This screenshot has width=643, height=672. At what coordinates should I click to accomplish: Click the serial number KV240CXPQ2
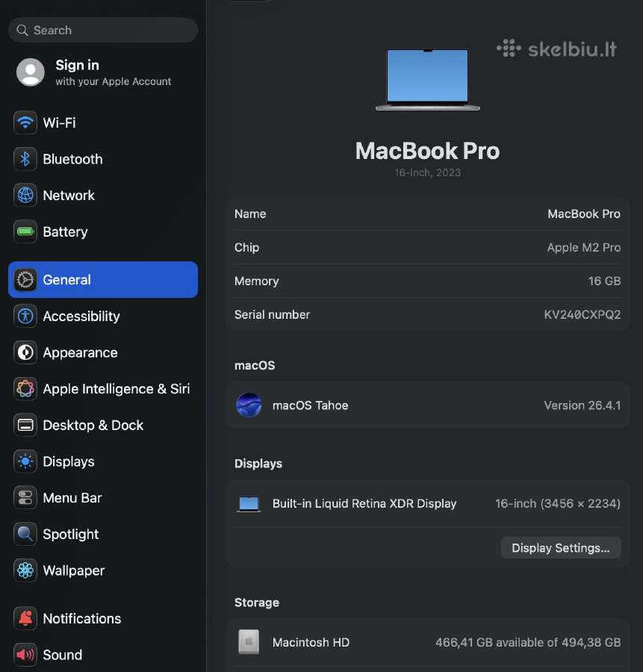point(582,314)
